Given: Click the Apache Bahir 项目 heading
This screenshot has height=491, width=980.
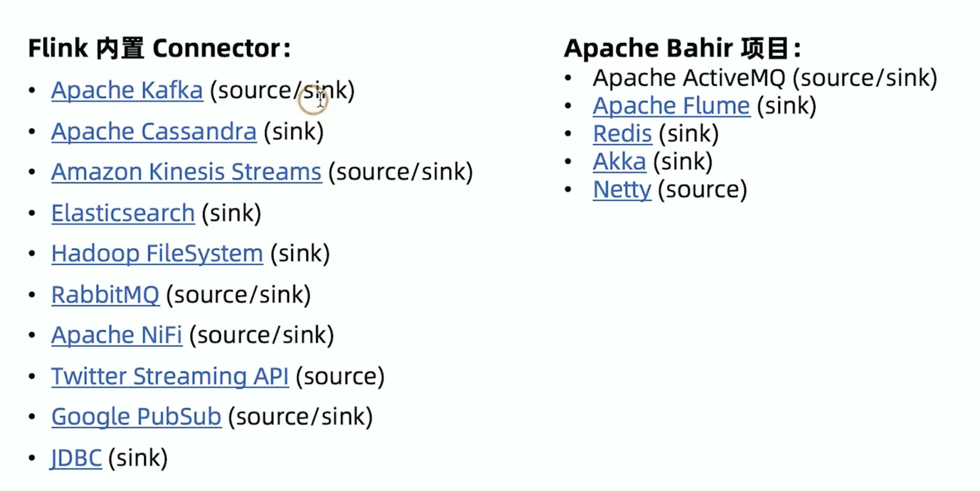Looking at the screenshot, I should pyautogui.click(x=683, y=48).
